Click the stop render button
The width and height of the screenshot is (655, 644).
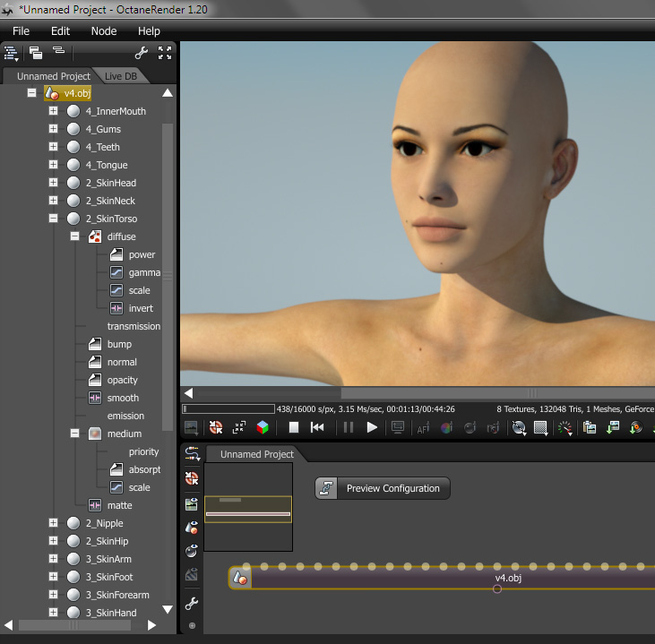[293, 427]
